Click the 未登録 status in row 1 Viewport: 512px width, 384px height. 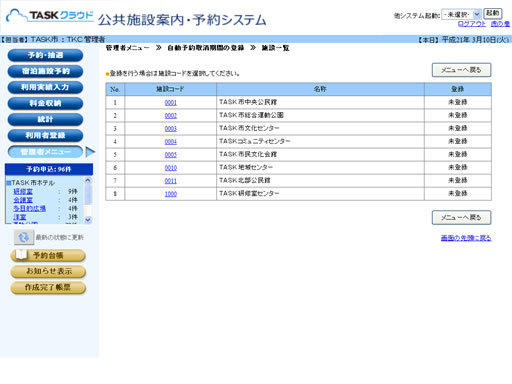click(458, 102)
